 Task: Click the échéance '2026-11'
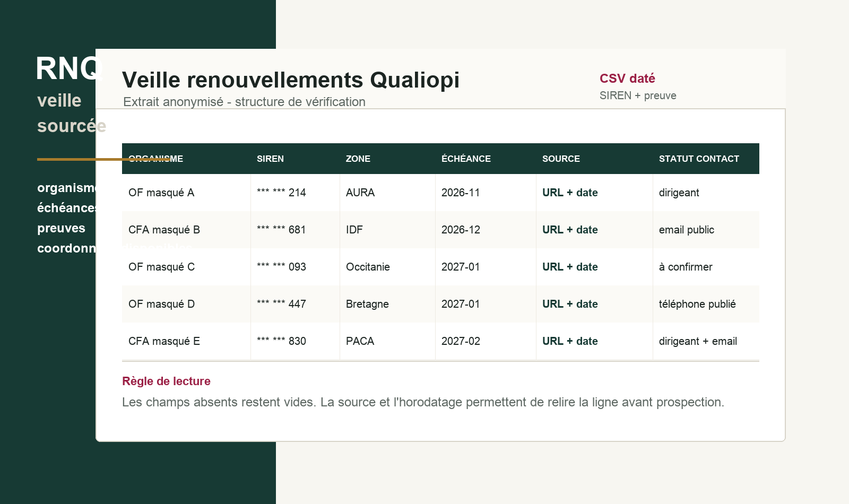(461, 193)
